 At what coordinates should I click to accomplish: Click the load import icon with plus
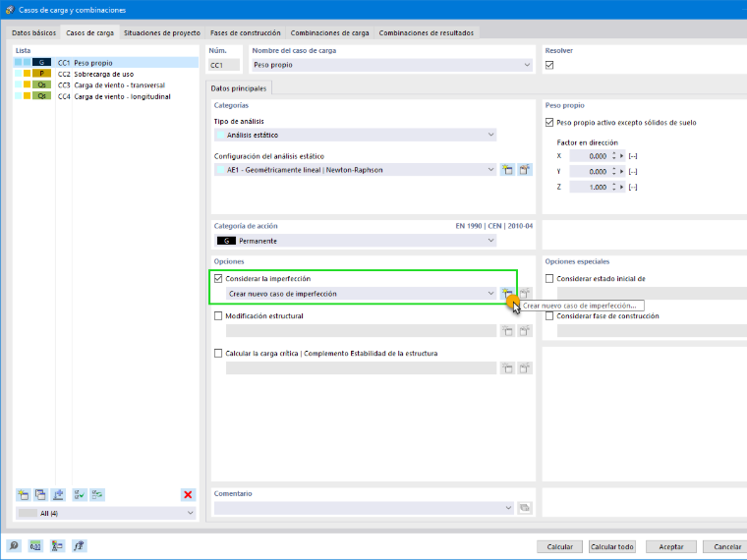pos(58,495)
